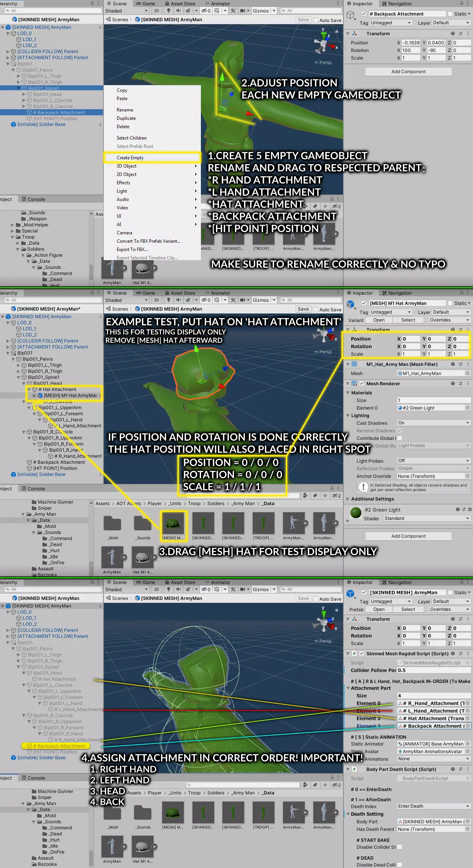Choose Rename in the context menu
473x868 pixels.
pyautogui.click(x=152, y=110)
